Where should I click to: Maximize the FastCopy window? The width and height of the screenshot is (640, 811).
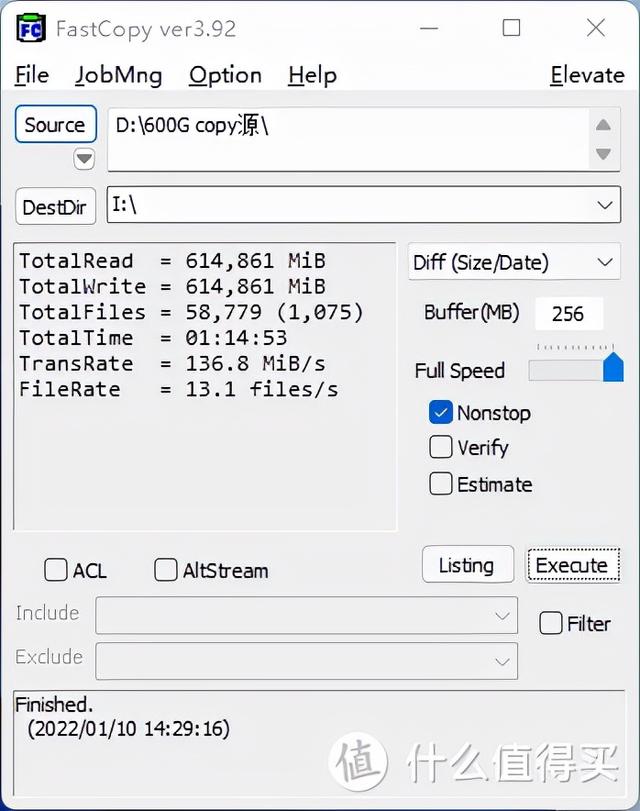point(511,27)
